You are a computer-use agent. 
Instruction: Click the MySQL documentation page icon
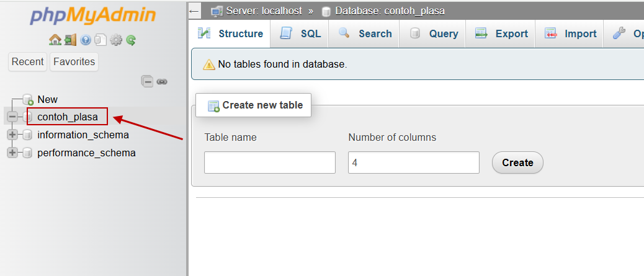101,40
